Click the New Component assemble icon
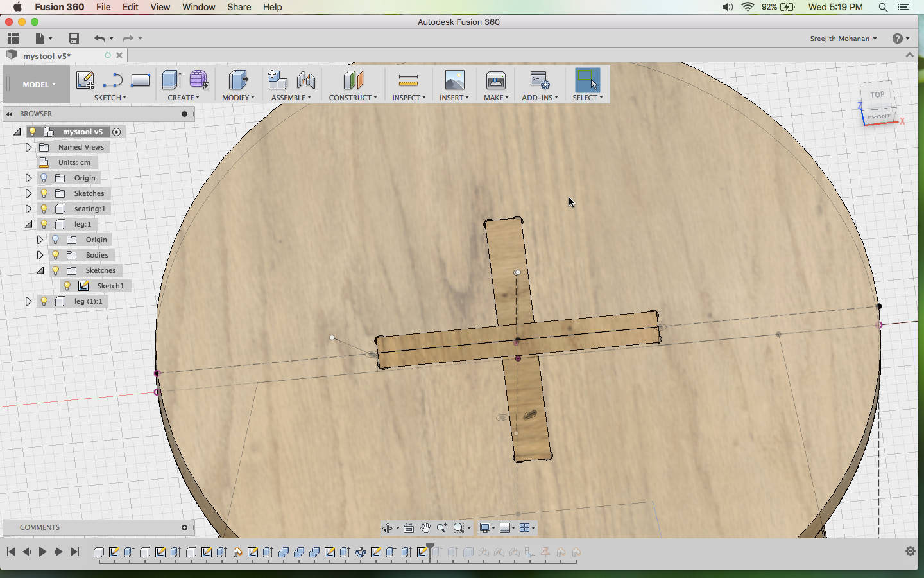924x578 pixels. [x=277, y=80]
